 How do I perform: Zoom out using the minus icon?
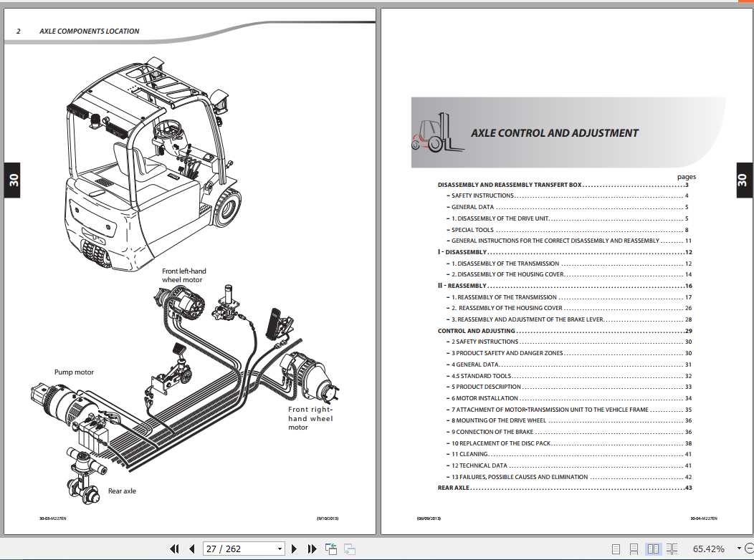coord(750,548)
